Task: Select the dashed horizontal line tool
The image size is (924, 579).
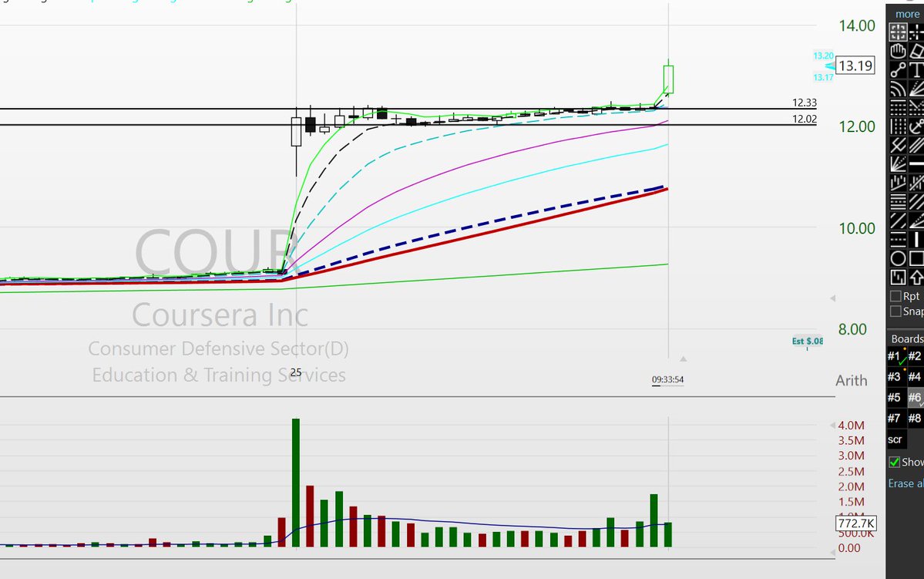Action: 898,239
